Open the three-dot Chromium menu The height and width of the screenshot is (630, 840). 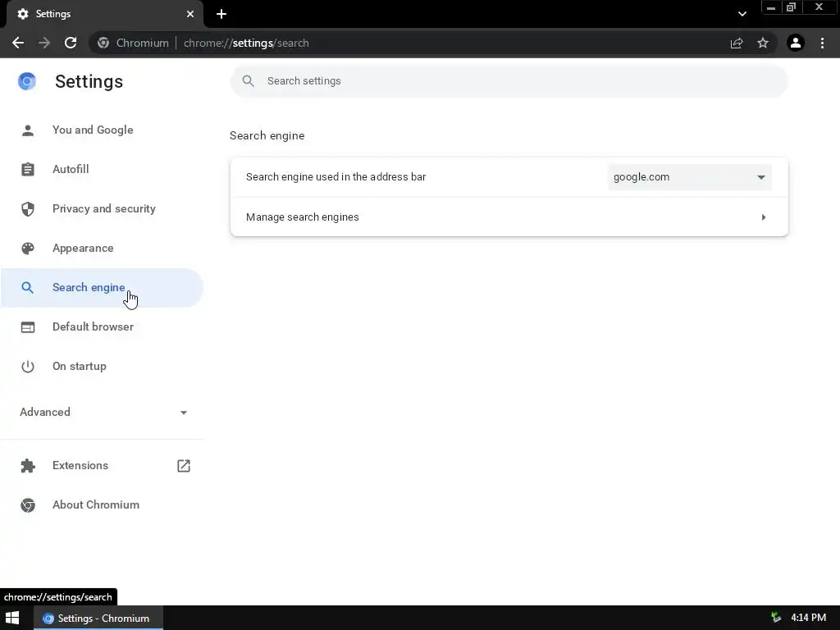[822, 43]
